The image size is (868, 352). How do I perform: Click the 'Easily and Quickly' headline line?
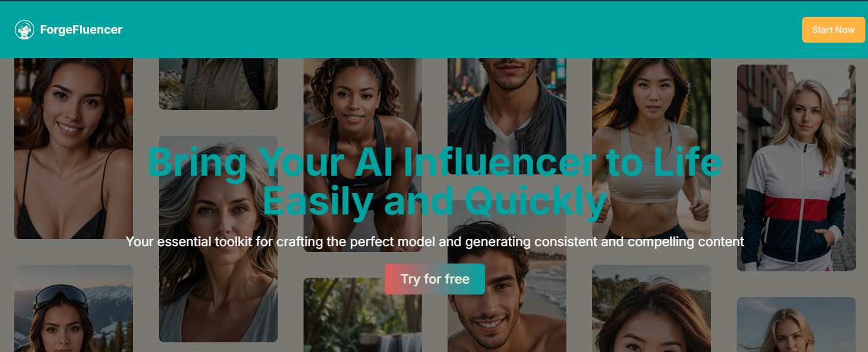pyautogui.click(x=435, y=200)
